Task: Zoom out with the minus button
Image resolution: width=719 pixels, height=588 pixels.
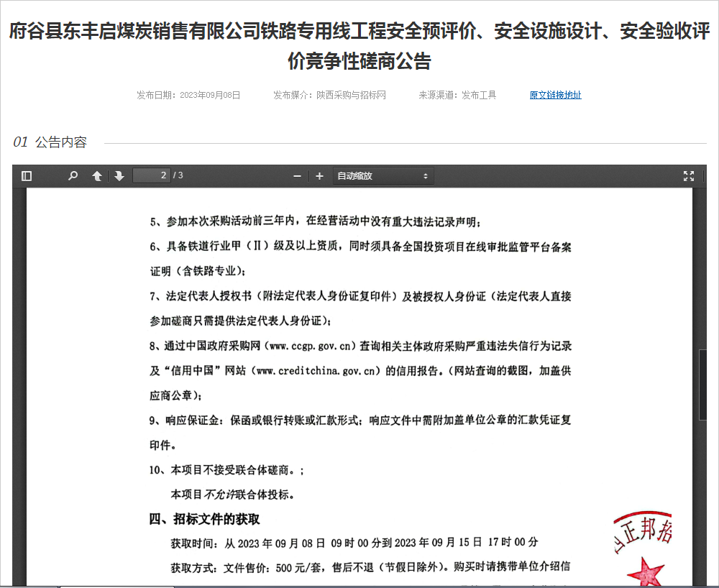Action: pos(297,176)
